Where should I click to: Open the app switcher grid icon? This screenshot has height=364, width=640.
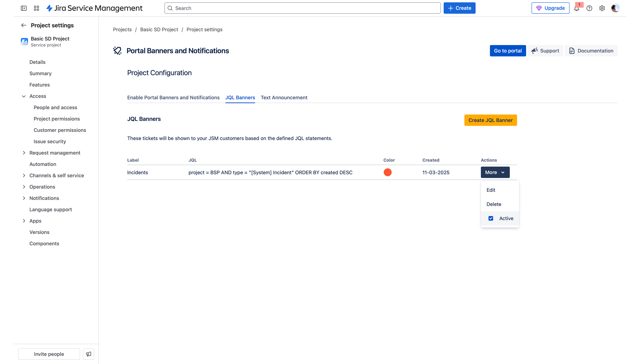(37, 8)
